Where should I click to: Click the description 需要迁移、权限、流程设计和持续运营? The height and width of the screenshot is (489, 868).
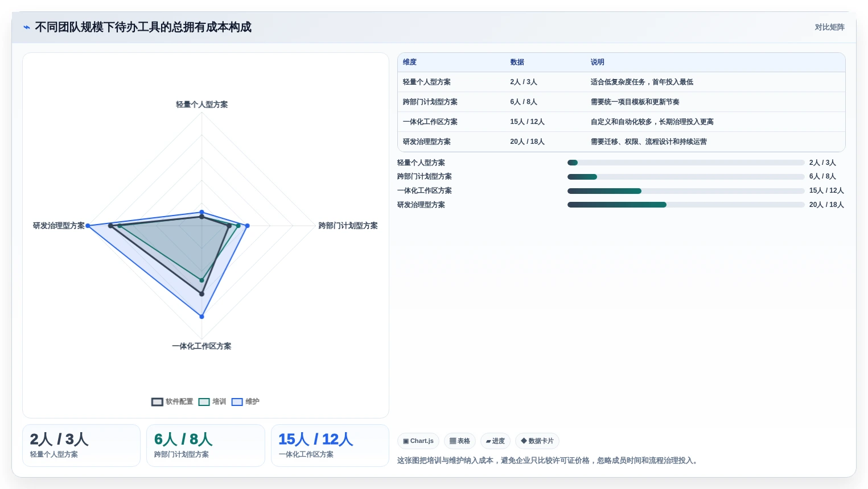click(x=648, y=142)
